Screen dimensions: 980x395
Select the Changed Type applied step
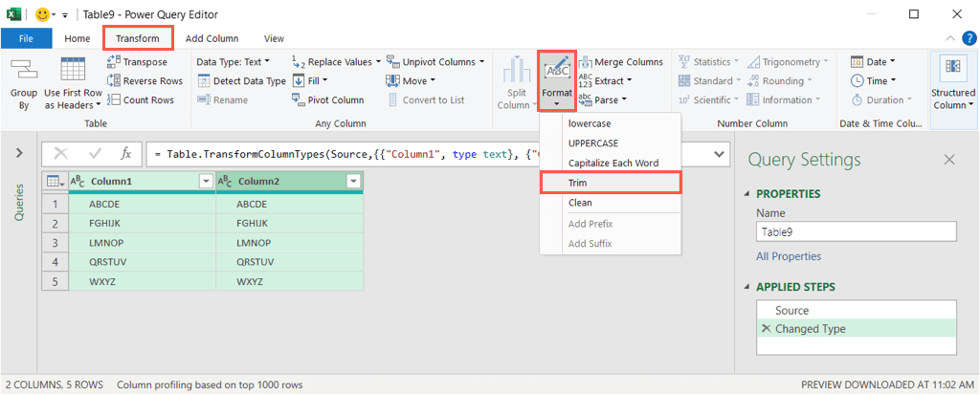810,329
